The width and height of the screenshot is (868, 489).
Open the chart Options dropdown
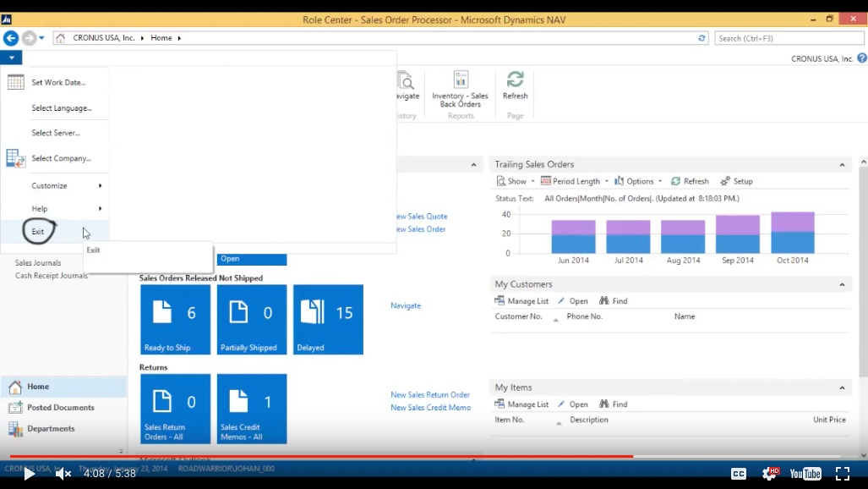tap(638, 181)
